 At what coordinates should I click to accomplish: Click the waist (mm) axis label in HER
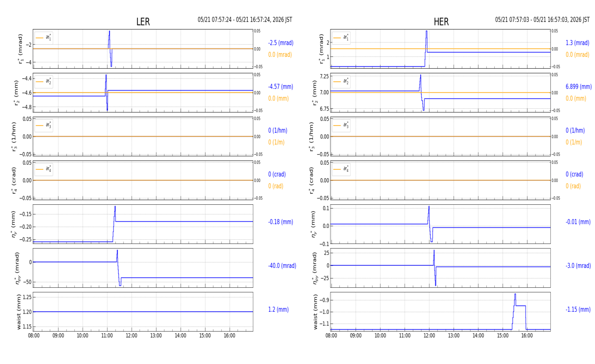[314, 312]
